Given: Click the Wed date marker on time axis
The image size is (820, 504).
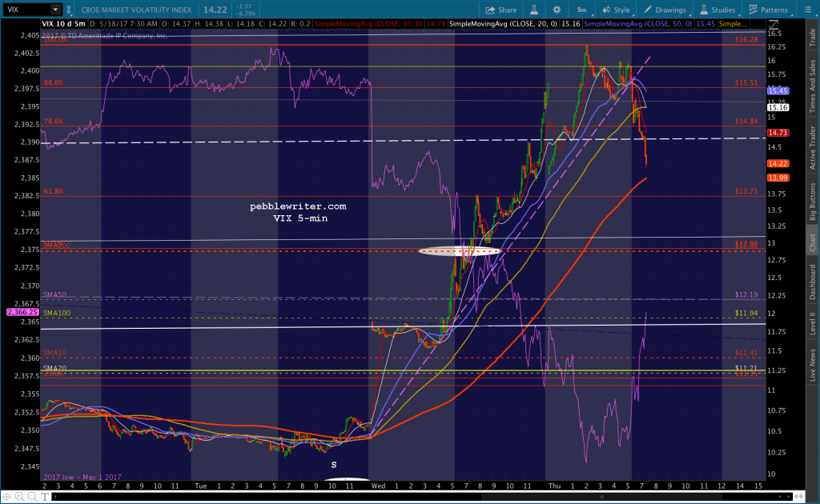Looking at the screenshot, I should [x=378, y=486].
